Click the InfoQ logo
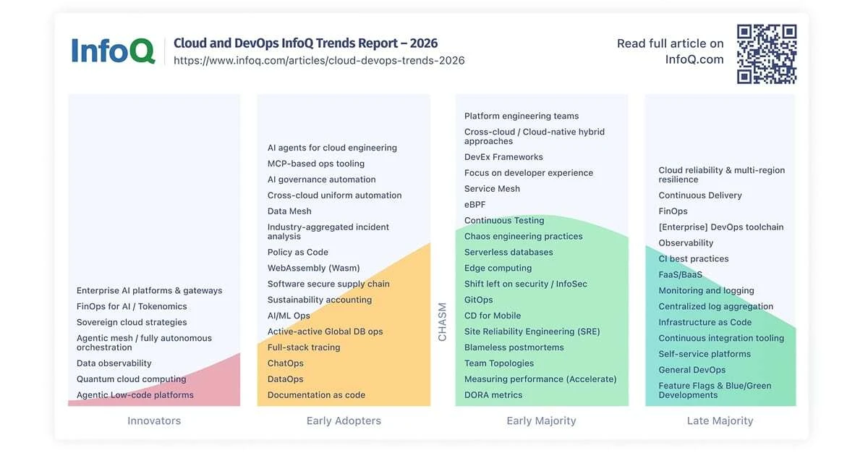 [x=114, y=51]
